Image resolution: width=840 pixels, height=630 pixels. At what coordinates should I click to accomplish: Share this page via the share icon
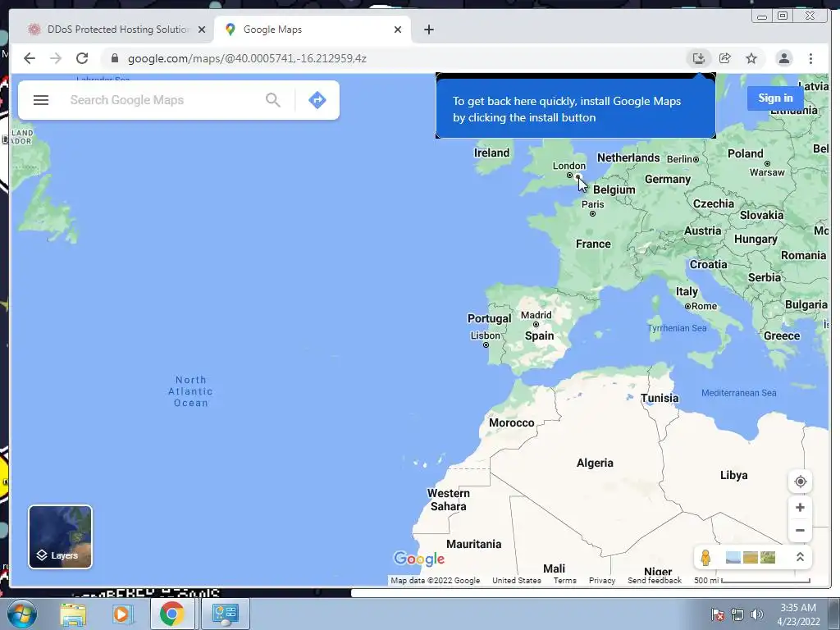[725, 58]
